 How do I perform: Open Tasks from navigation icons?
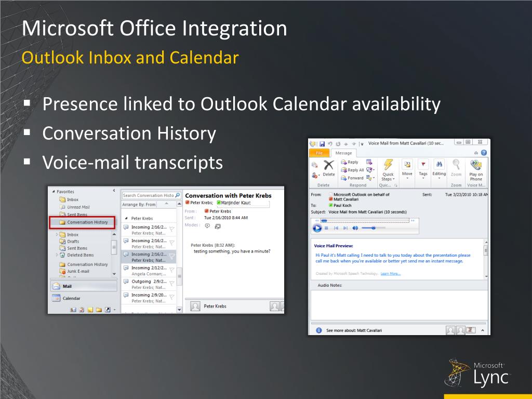pos(82,310)
